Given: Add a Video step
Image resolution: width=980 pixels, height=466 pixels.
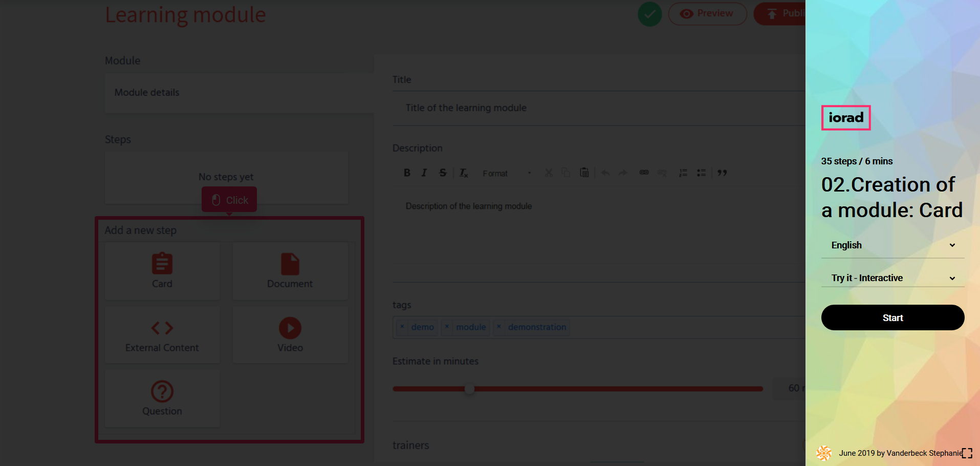Looking at the screenshot, I should click(x=290, y=335).
